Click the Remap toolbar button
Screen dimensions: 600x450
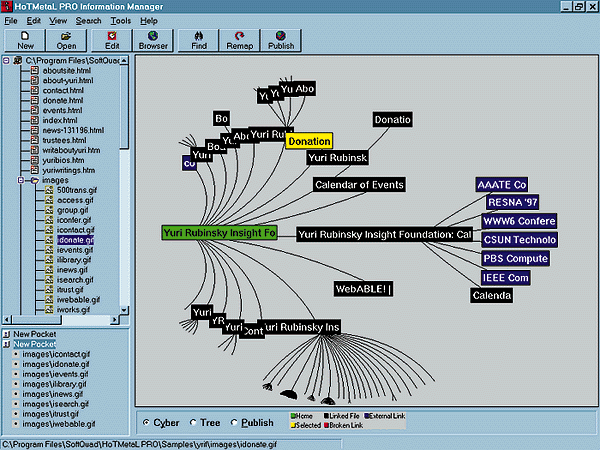click(240, 40)
